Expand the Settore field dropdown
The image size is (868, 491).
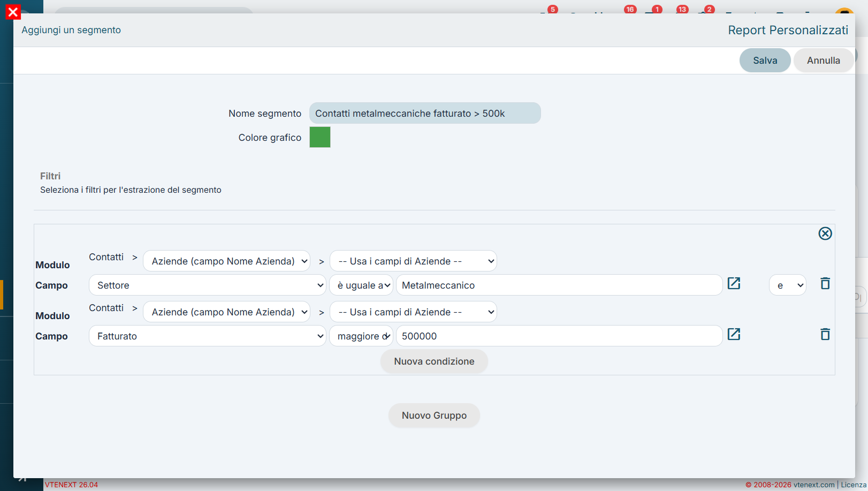click(x=208, y=285)
